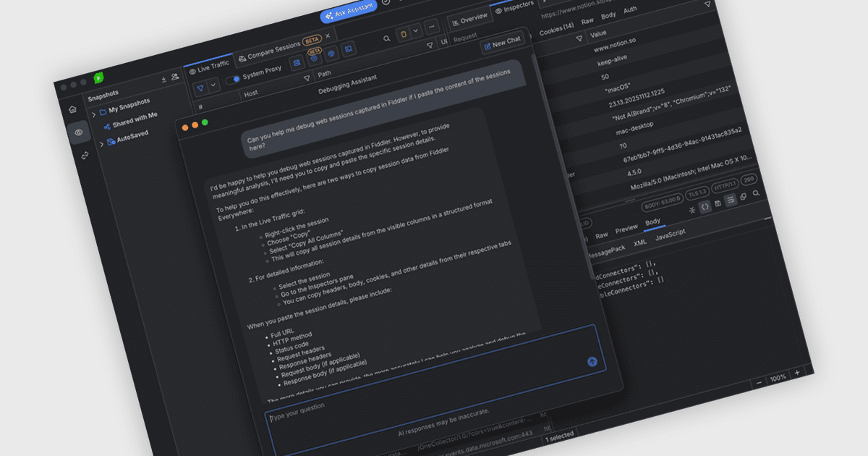Click the network capture icon with BETA badge
This screenshot has width=868, height=456.
315,58
